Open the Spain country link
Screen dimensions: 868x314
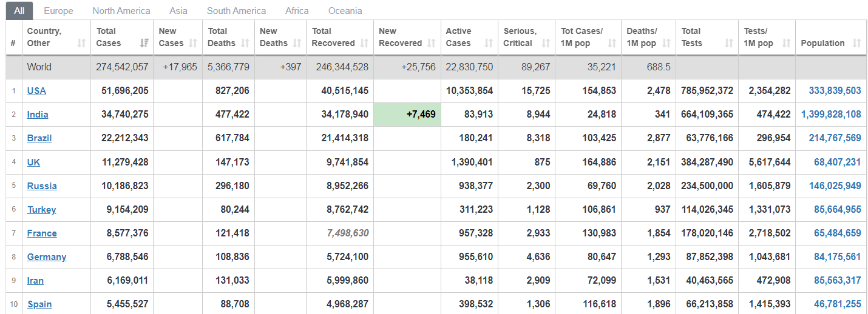[x=39, y=304]
